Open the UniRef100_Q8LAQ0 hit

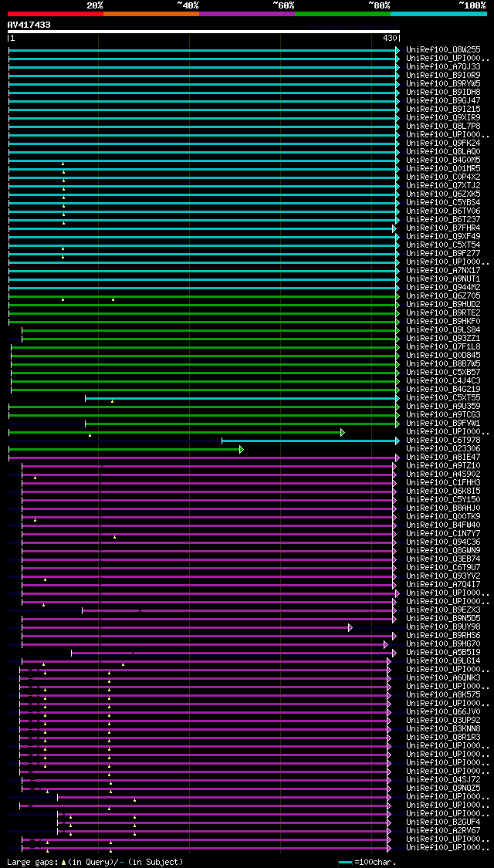click(x=443, y=152)
